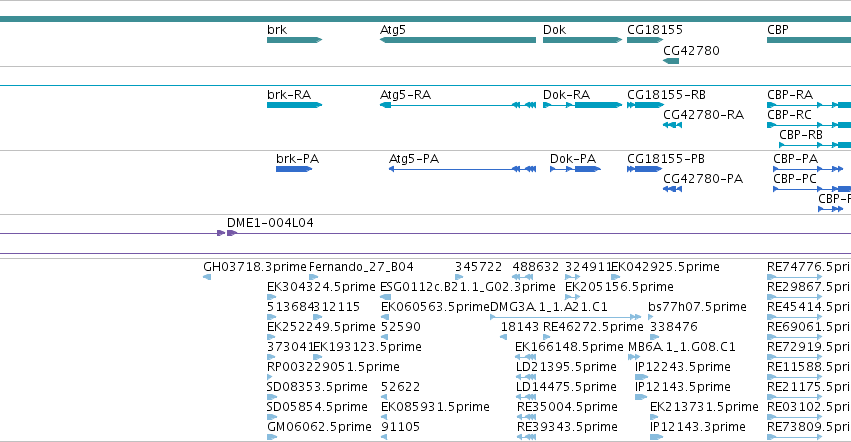Click the Dok-PA coding sequence label
The image size is (851, 442).
click(573, 159)
